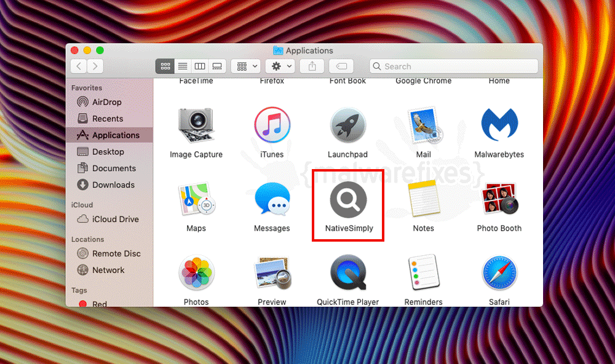Switch to column view
This screenshot has height=364, width=615.
coord(200,66)
